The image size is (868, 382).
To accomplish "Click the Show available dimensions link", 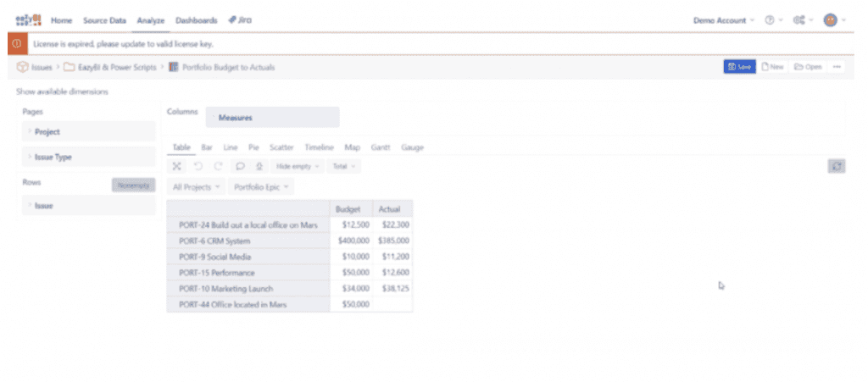I will click(62, 91).
